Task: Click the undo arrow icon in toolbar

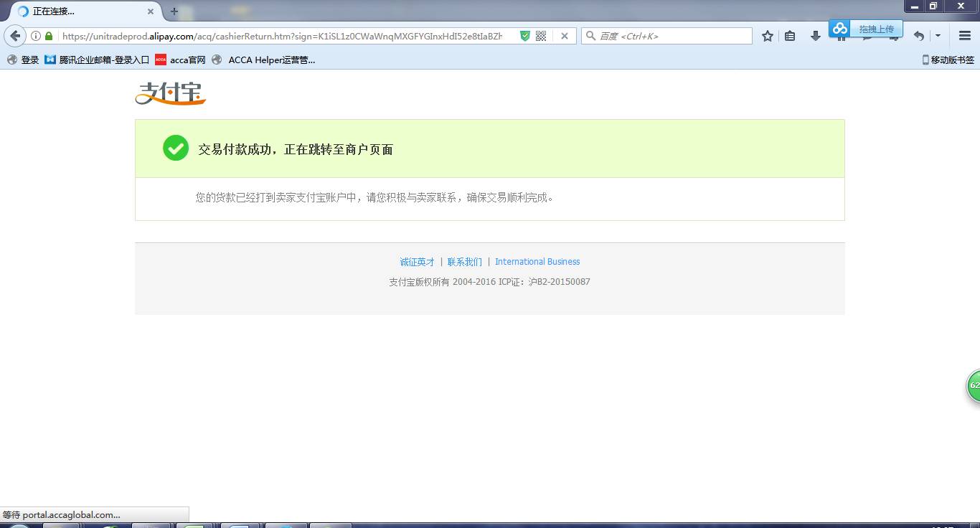Action: pos(918,36)
